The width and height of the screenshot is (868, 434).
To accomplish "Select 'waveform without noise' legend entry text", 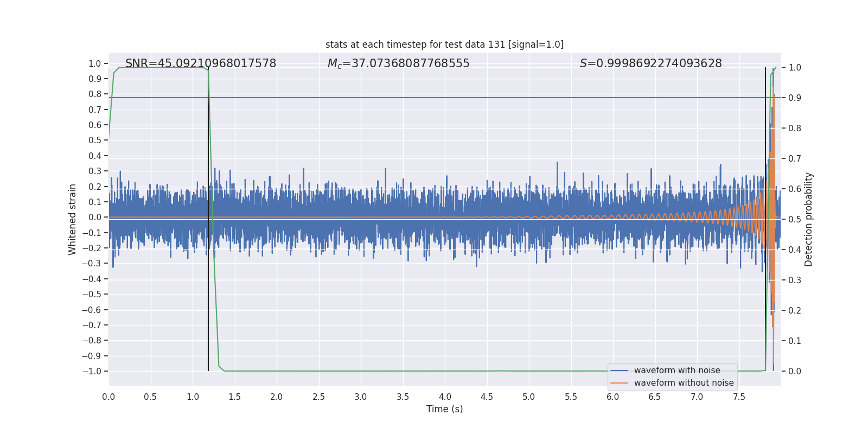I will (x=684, y=383).
